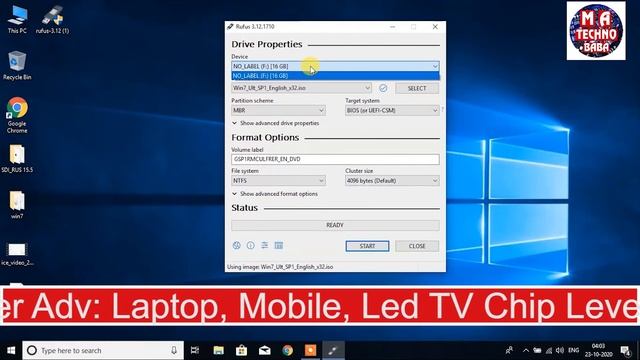The height and width of the screenshot is (360, 640).
Task: Click the checksum checkmark icon beside ISO
Action: pos(383,88)
